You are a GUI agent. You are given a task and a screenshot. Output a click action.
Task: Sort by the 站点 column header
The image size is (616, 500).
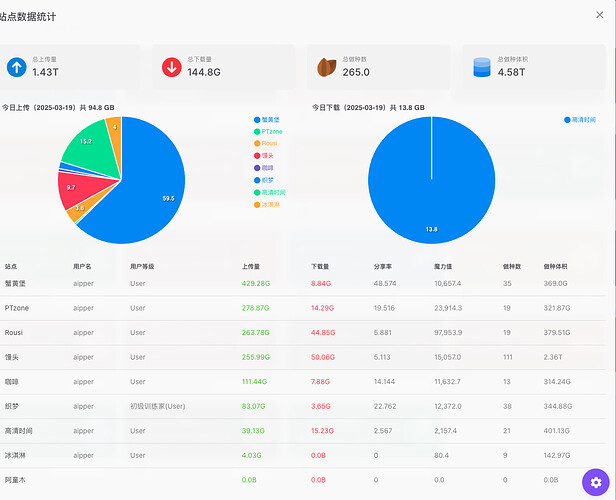(x=11, y=266)
